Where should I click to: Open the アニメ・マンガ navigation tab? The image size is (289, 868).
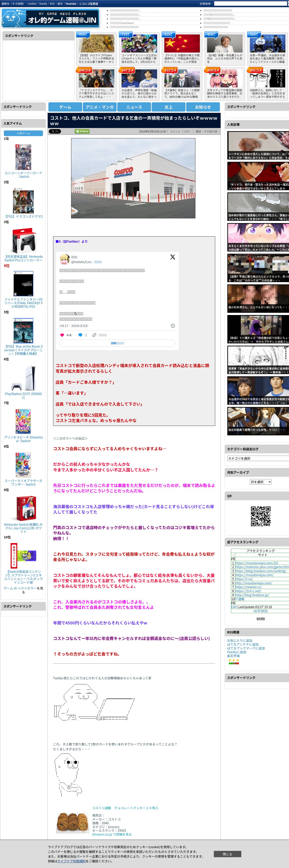[x=99, y=107]
